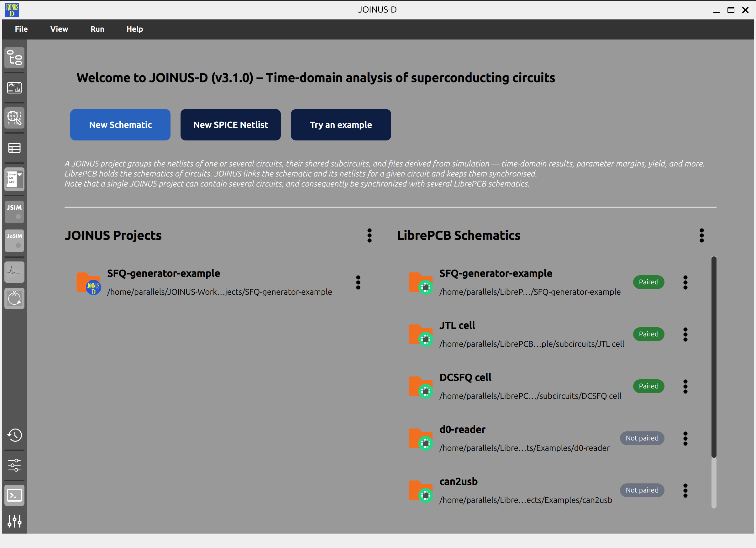Open the Run menu

tap(97, 29)
